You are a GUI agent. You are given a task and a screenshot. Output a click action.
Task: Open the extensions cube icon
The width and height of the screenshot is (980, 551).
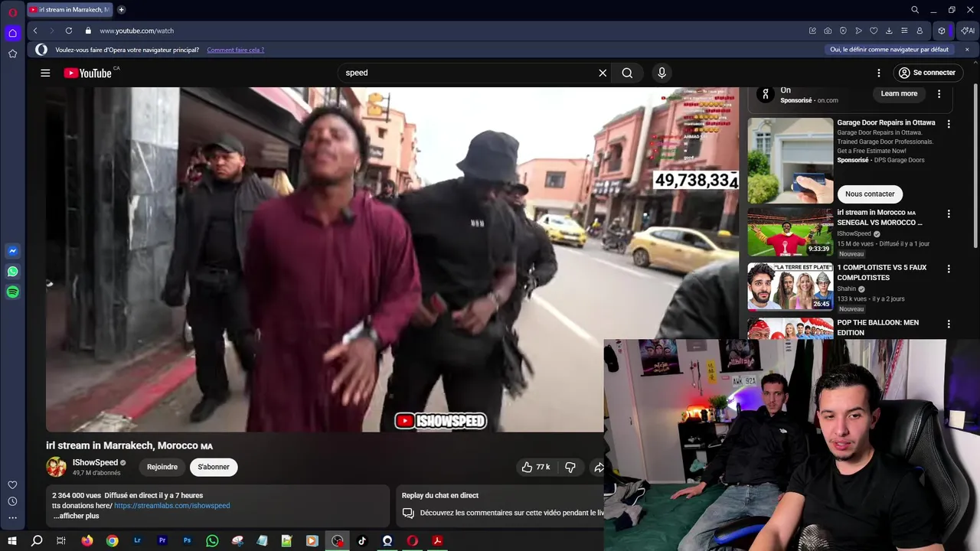[942, 31]
